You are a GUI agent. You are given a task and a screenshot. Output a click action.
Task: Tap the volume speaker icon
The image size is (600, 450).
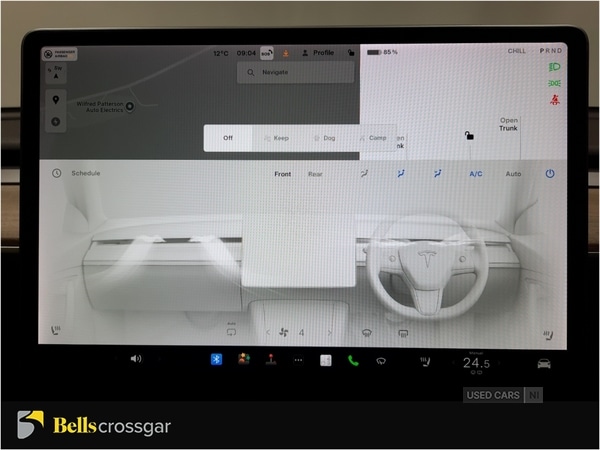(136, 359)
